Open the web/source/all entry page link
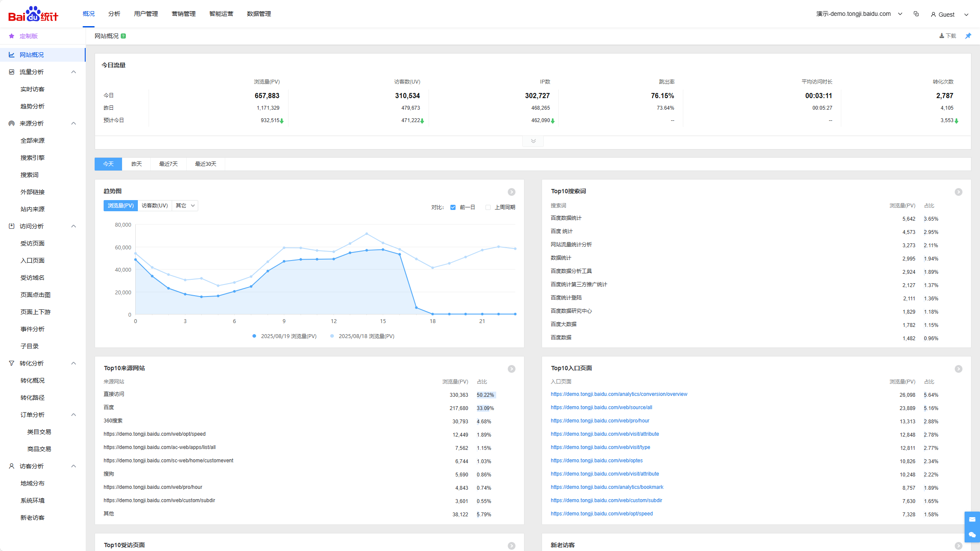980x551 pixels. coord(602,407)
